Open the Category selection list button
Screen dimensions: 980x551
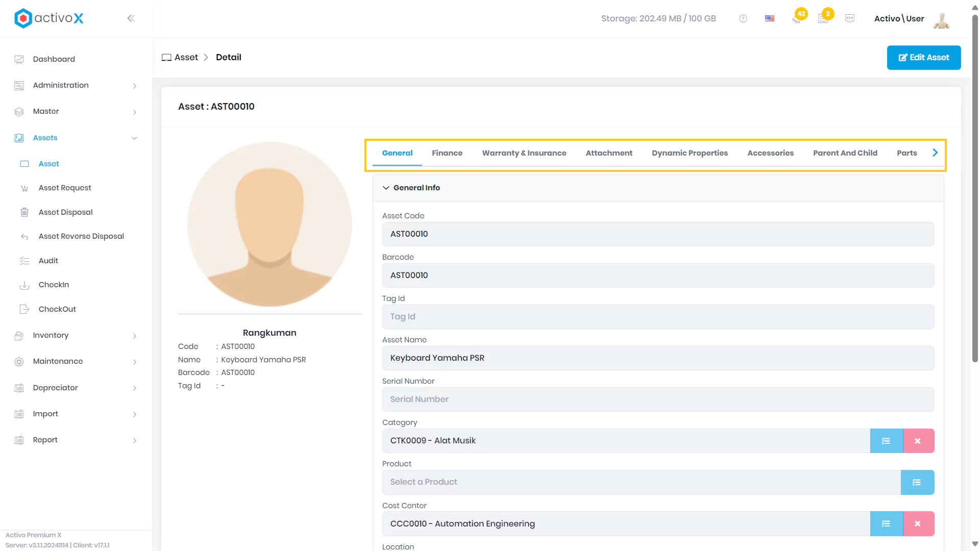coord(886,441)
